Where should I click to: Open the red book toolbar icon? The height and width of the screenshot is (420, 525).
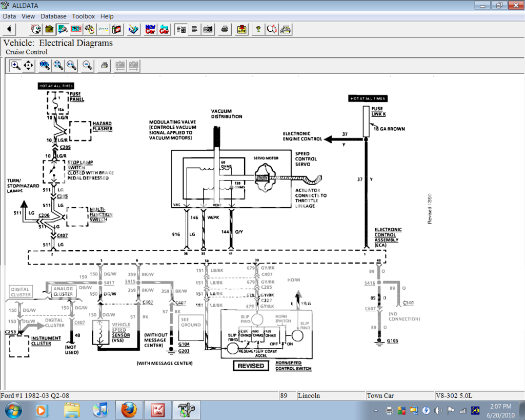tap(116, 29)
